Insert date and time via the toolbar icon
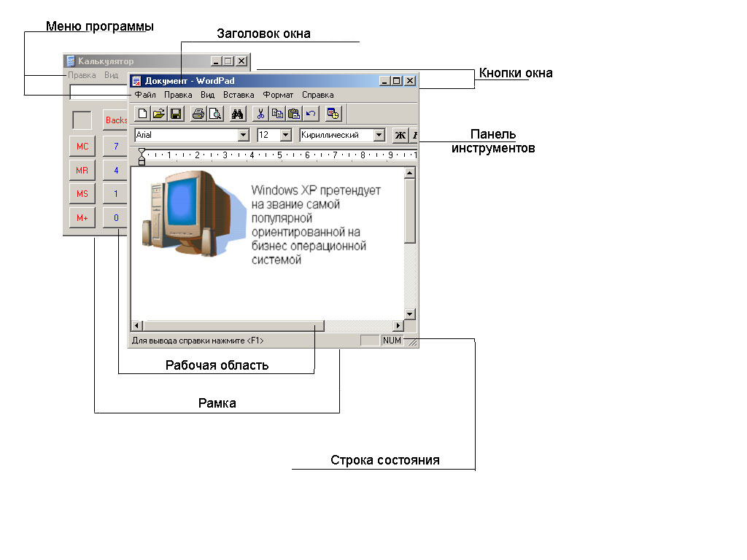Viewport: 747px width, 560px height. click(x=333, y=114)
